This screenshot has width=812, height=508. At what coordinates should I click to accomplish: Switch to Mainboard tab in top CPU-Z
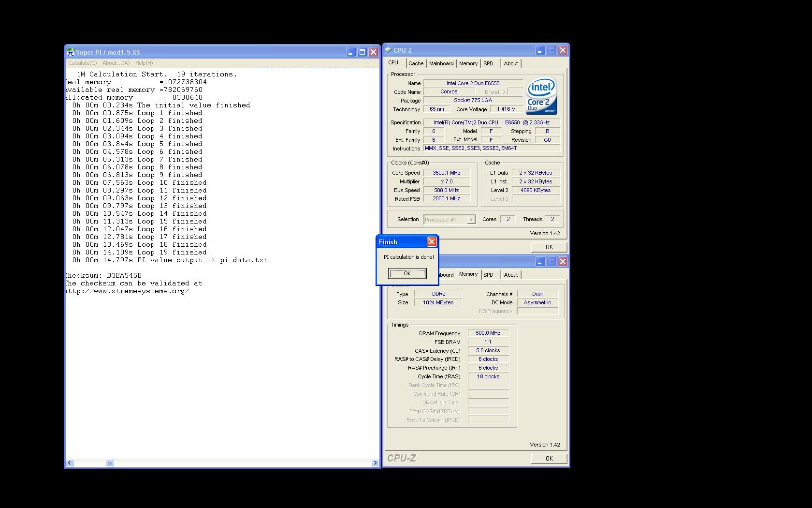point(441,63)
